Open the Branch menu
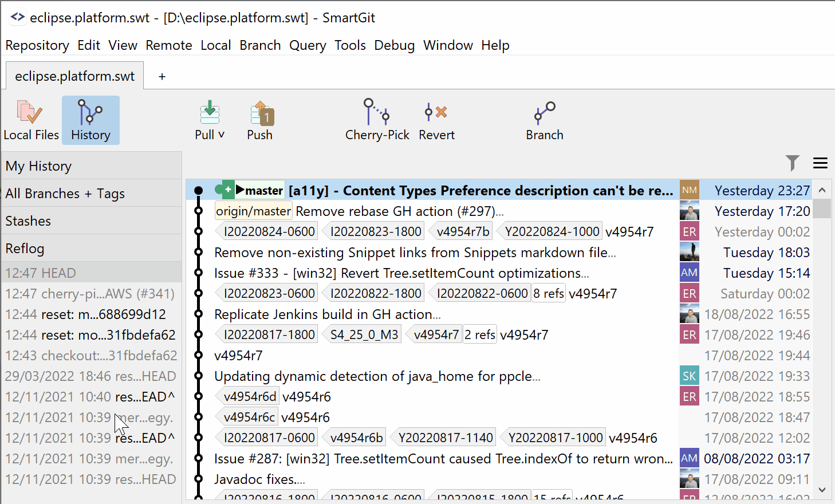 [260, 45]
